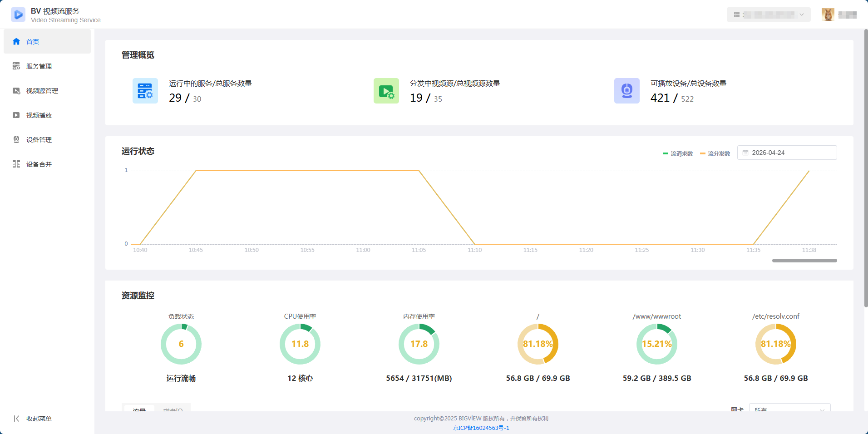868x434 pixels.
Task: Expand the 网卡 selection dropdown
Action: point(789,408)
